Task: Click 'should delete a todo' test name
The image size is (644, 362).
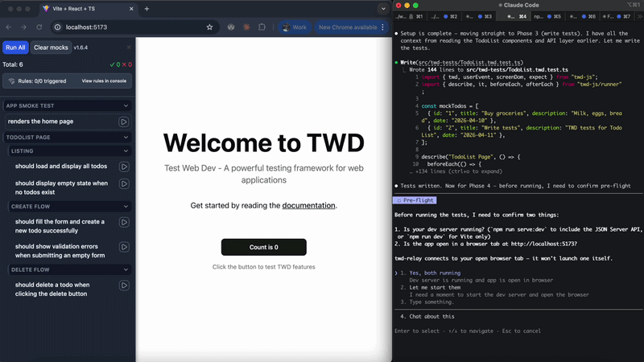Action: pyautogui.click(x=52, y=290)
